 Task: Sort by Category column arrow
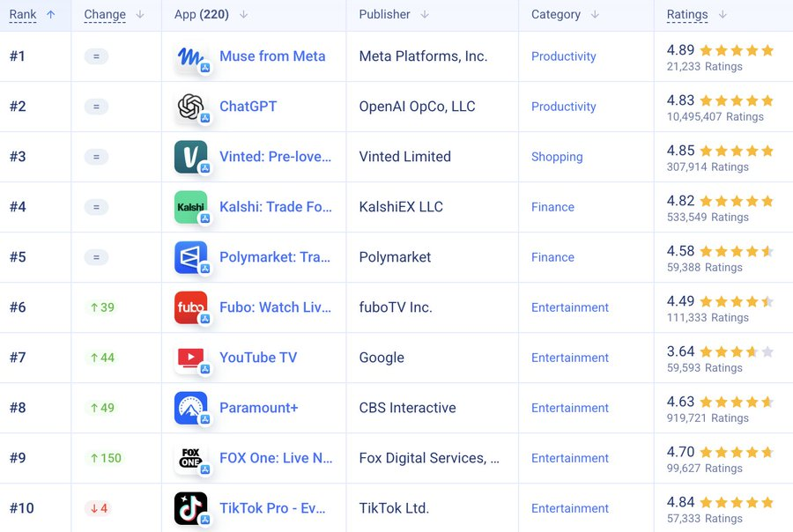click(595, 15)
